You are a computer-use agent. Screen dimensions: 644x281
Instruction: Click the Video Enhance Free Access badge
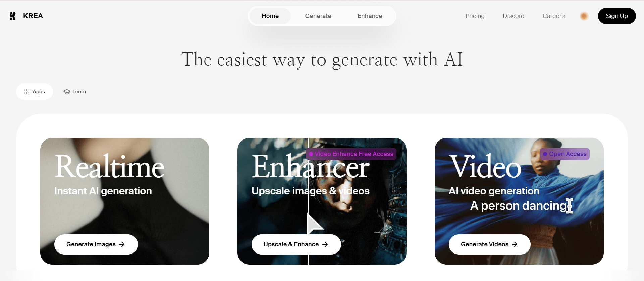(x=351, y=154)
